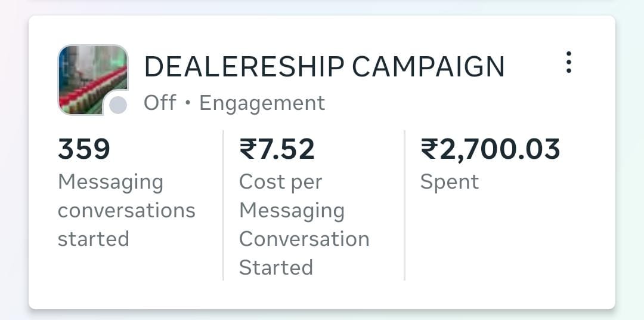Open the DEALERESHIP CAMPAIGN title
The width and height of the screenshot is (644, 320).
[x=324, y=67]
